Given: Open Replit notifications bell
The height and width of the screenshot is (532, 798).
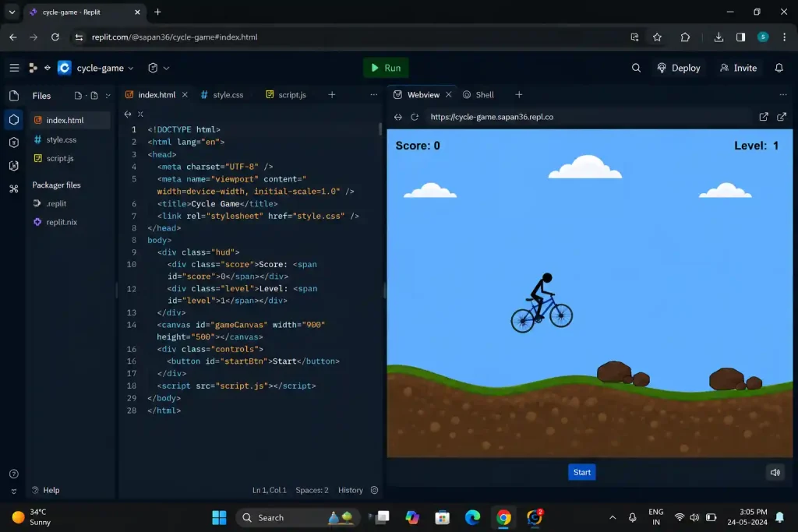Looking at the screenshot, I should pyautogui.click(x=779, y=68).
